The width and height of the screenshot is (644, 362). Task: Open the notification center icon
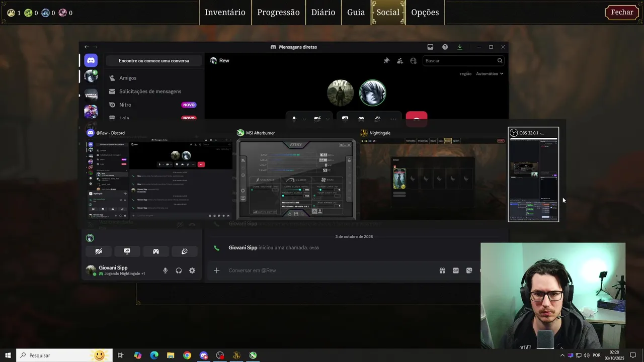point(633,355)
